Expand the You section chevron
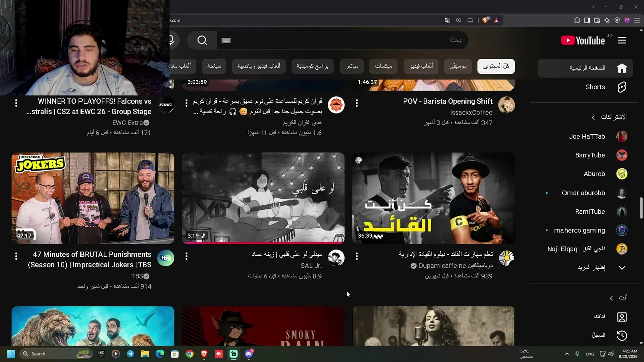The image size is (644, 362). pyautogui.click(x=611, y=298)
